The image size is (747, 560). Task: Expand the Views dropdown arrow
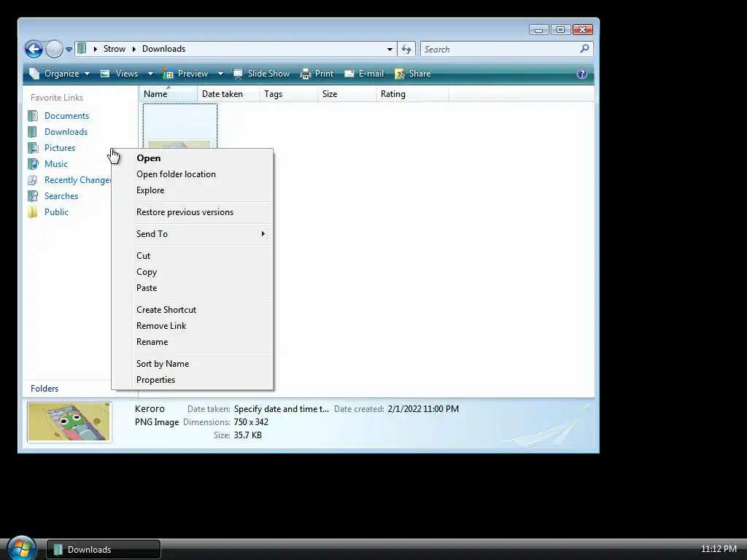tap(150, 74)
